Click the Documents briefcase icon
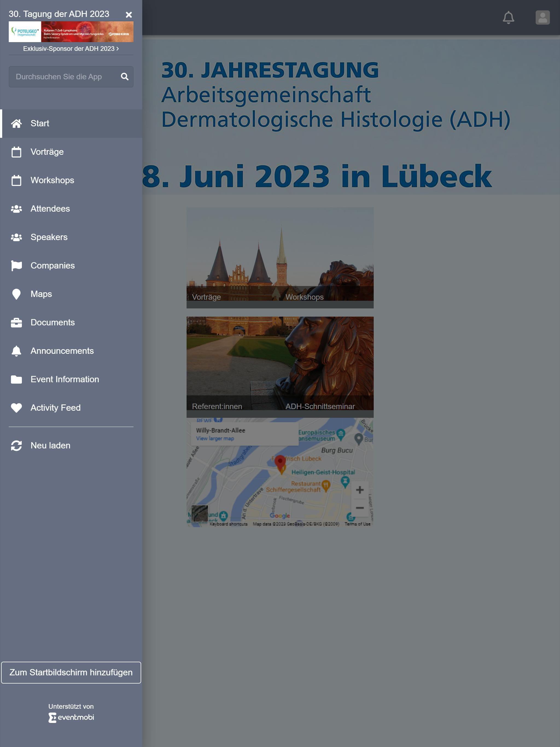Screen dimensions: 560x747 [16, 323]
